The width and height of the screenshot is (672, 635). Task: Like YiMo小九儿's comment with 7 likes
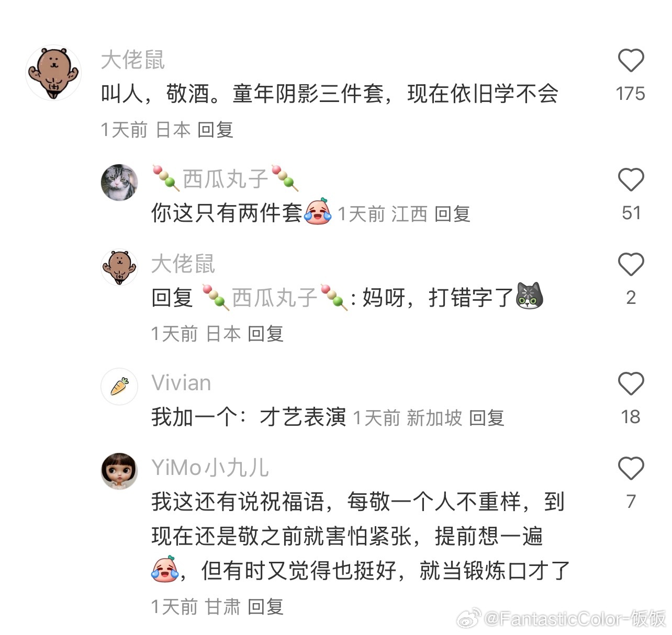pos(631,468)
